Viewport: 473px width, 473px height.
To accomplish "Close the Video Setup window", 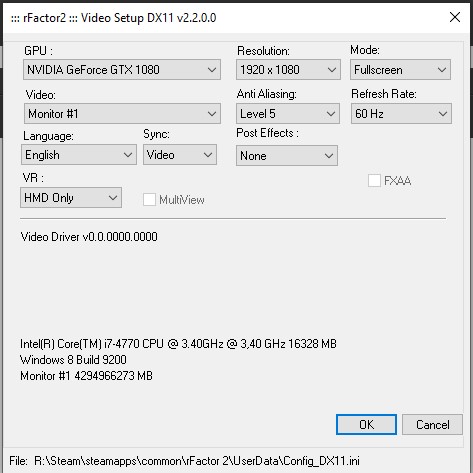I will click(x=455, y=17).
